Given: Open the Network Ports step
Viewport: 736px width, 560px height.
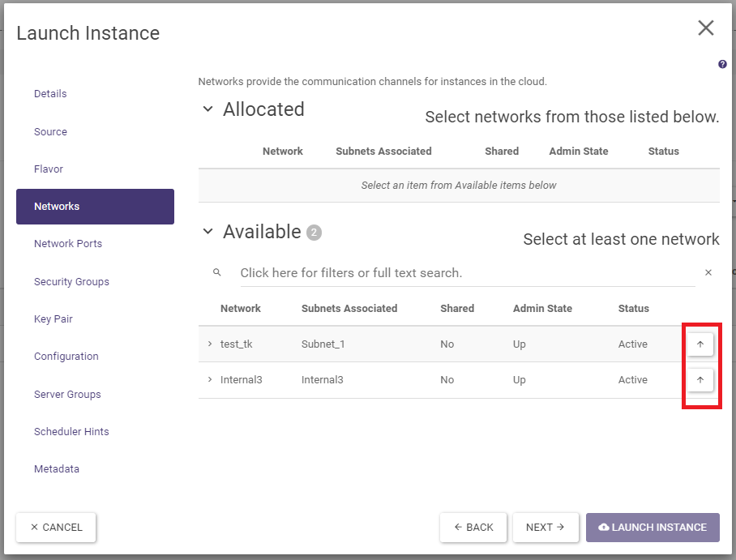Looking at the screenshot, I should (68, 244).
